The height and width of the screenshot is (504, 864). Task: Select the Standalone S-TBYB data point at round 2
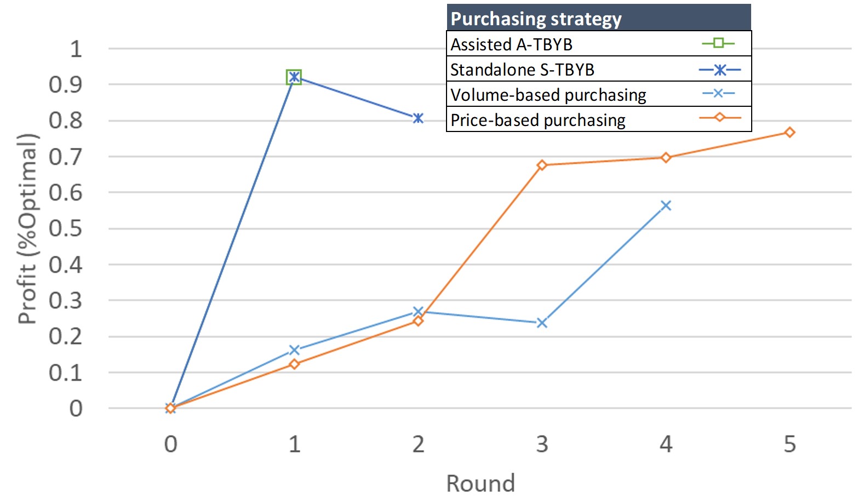418,118
